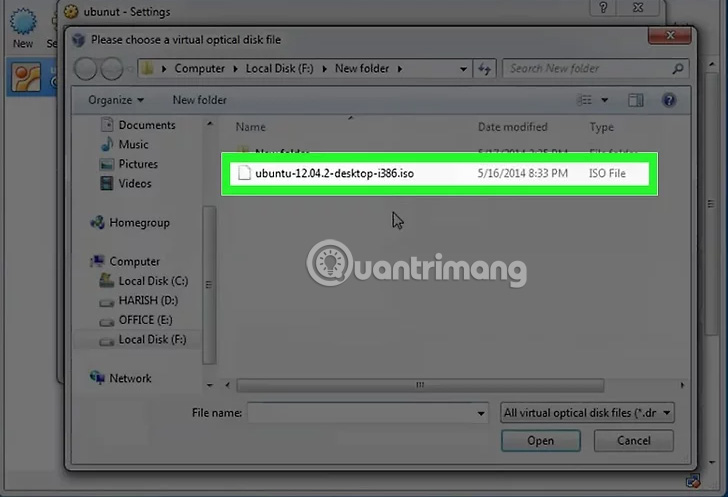Click the Cancel button

tap(633, 440)
